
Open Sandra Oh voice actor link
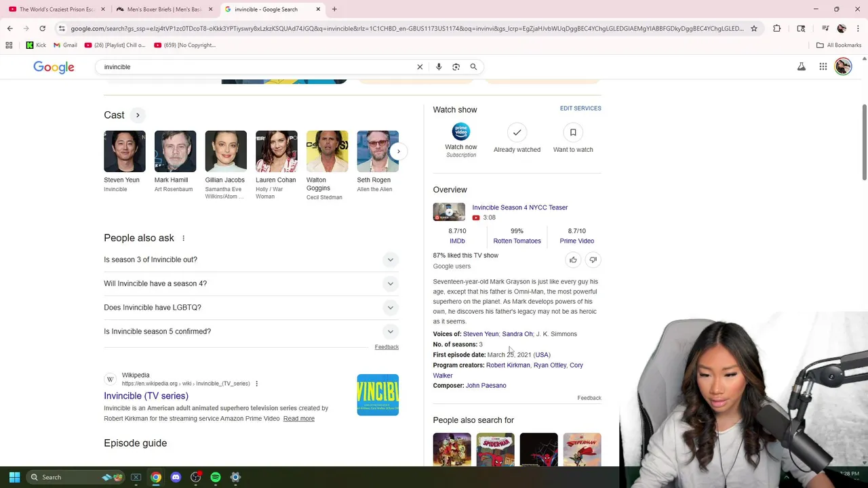click(517, 334)
